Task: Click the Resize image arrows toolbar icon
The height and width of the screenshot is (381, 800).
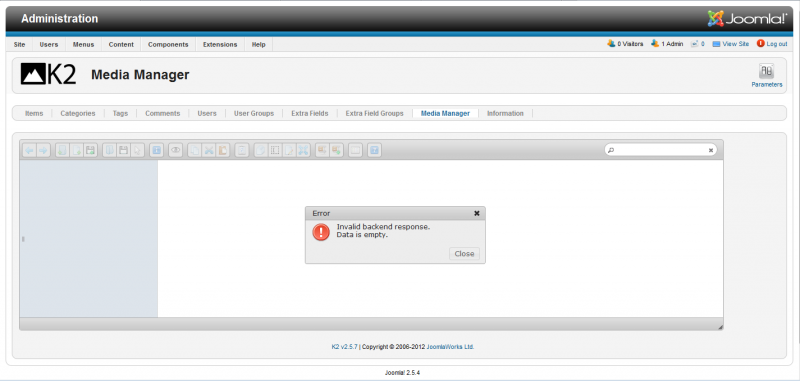Action: tap(303, 150)
